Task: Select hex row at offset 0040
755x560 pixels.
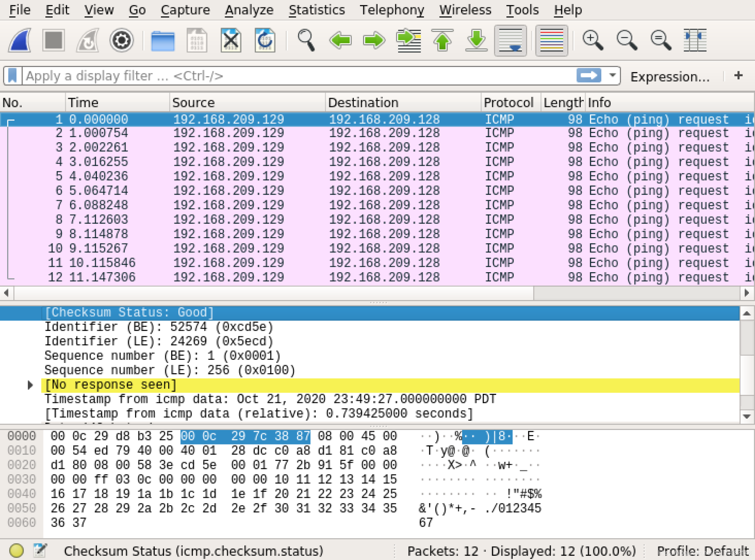Action: tap(275, 494)
